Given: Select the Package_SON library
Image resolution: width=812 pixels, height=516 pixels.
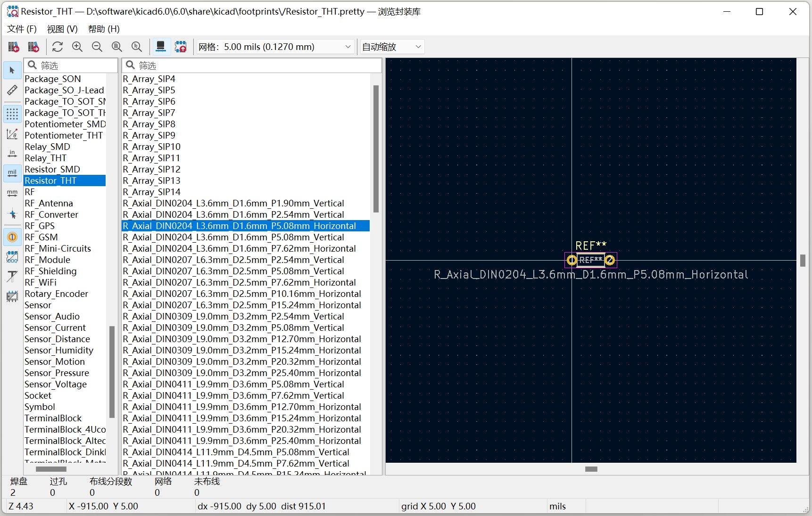Looking at the screenshot, I should tap(65, 79).
